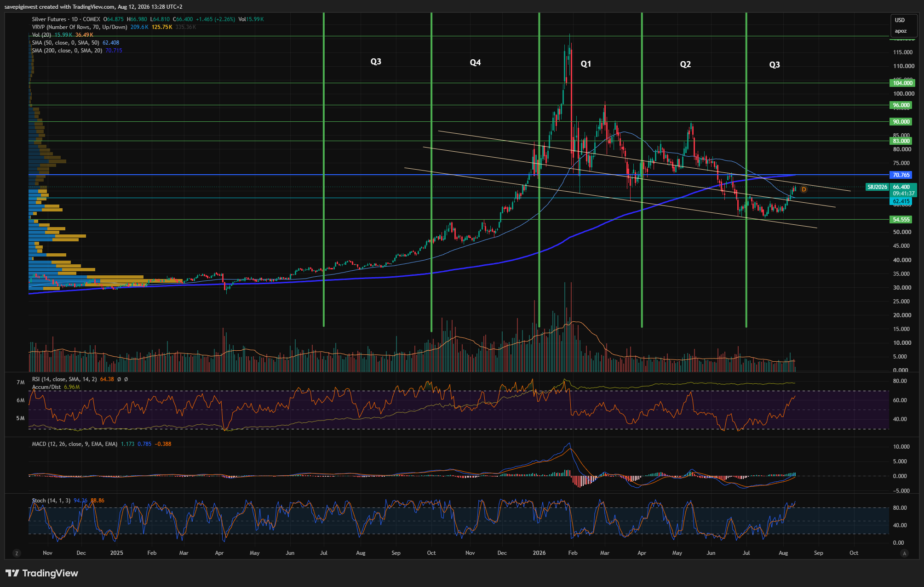Select the VRVP indicator legend
The width and height of the screenshot is (924, 587).
(80, 27)
